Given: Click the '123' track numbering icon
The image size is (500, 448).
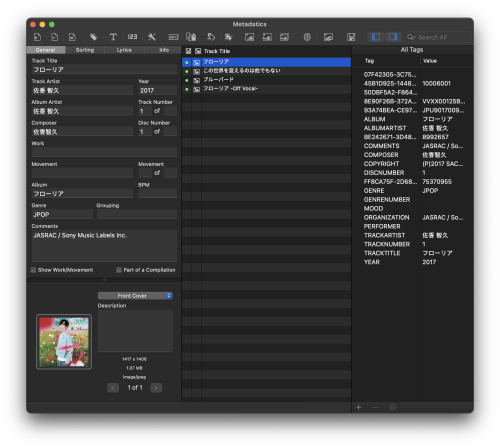Looking at the screenshot, I should (132, 37).
